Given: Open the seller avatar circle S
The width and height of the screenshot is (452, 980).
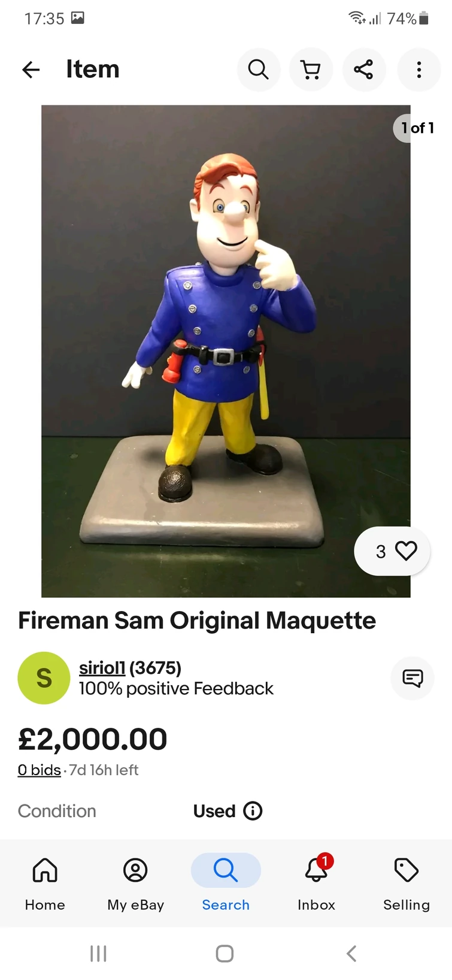Looking at the screenshot, I should coord(44,678).
